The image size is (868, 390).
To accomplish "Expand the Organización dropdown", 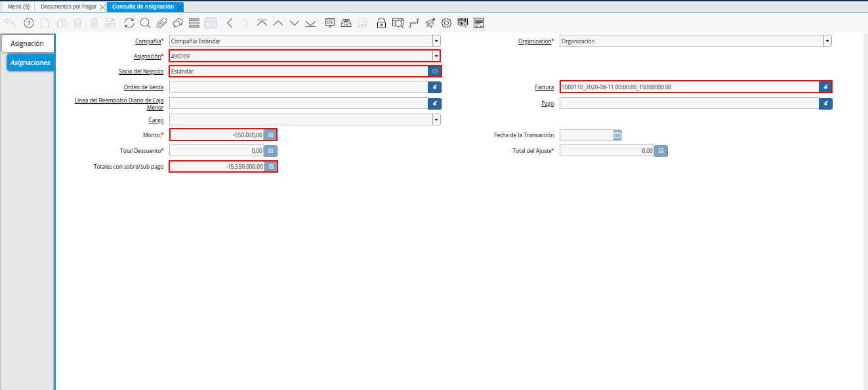I will click(827, 41).
